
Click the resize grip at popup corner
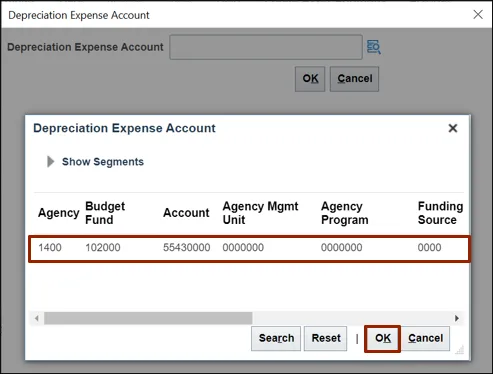[x=460, y=350]
